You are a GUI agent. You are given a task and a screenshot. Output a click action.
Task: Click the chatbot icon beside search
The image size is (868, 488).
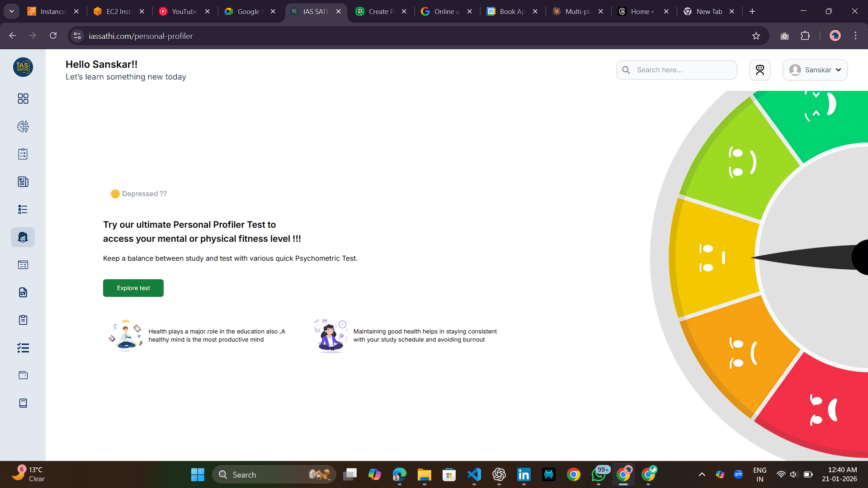(x=759, y=70)
